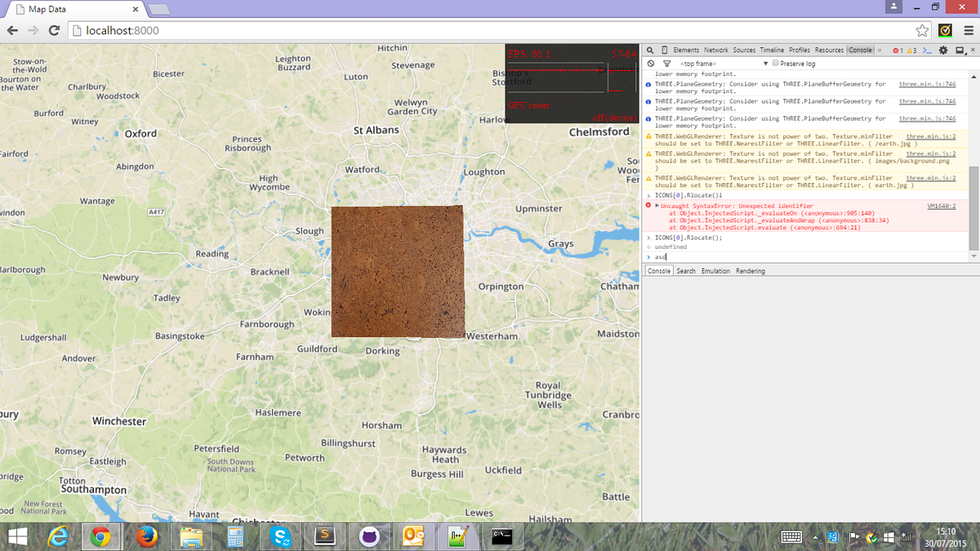The height and width of the screenshot is (551, 980).
Task: Go back with the browser back arrow
Action: [13, 30]
